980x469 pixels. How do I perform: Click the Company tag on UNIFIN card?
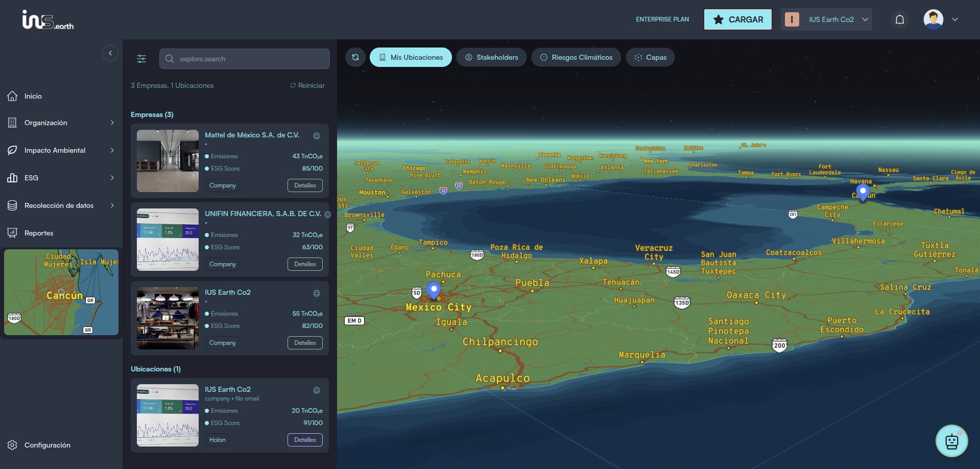point(223,264)
